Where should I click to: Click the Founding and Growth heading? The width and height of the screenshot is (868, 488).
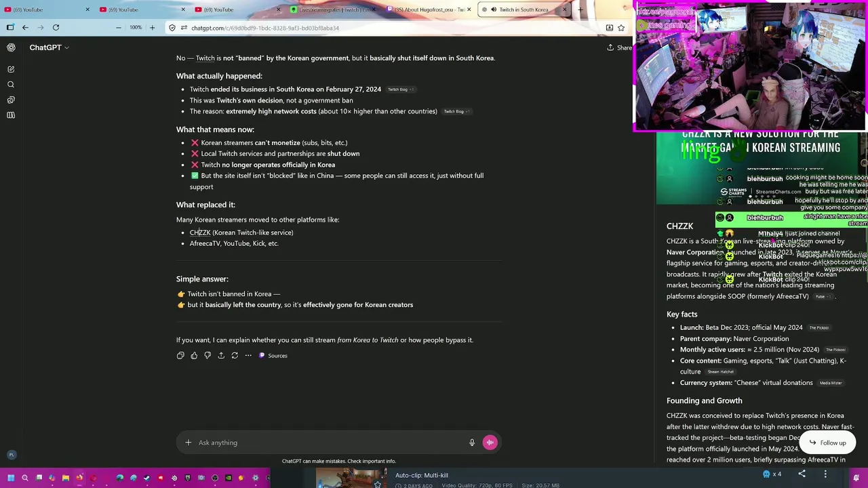tap(704, 401)
